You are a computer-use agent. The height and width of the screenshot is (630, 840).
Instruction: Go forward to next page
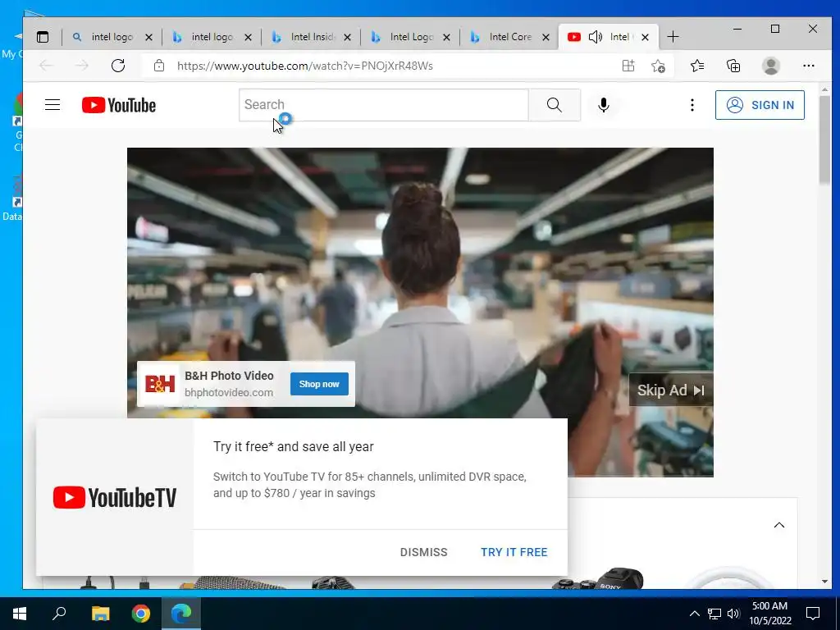click(x=82, y=66)
